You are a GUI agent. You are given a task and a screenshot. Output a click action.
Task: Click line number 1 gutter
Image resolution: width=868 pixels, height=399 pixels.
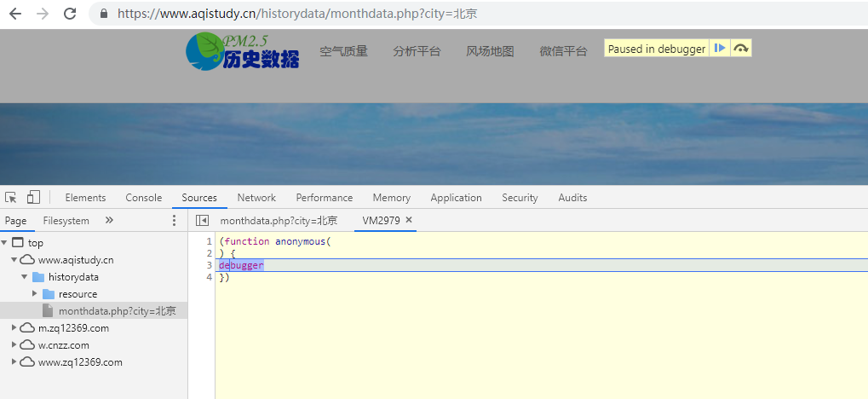click(209, 241)
